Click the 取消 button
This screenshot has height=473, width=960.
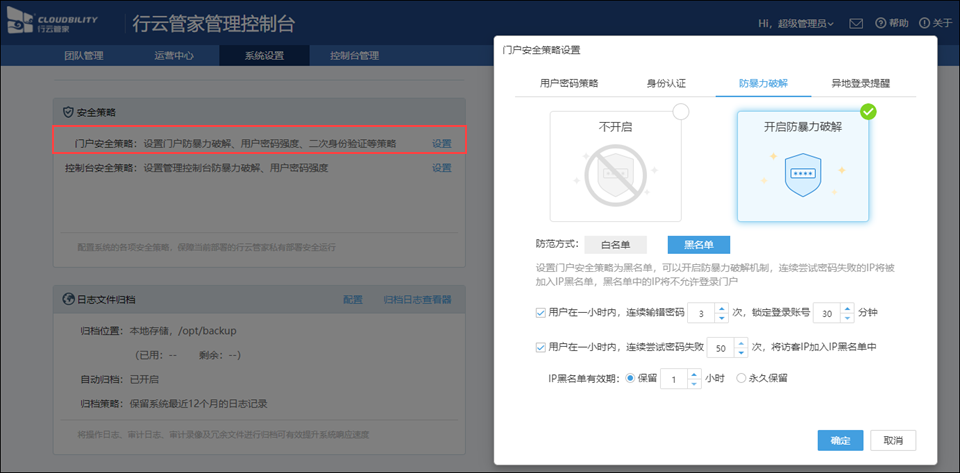[x=886, y=440]
